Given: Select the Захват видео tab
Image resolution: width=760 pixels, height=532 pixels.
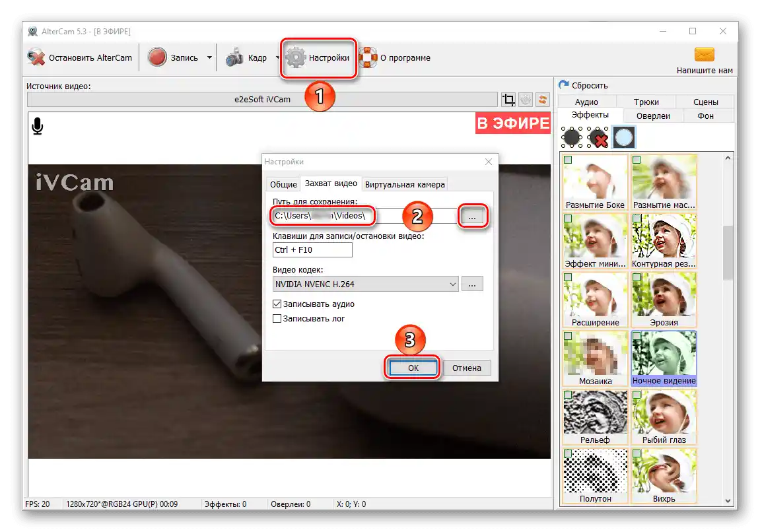Looking at the screenshot, I should pos(331,183).
